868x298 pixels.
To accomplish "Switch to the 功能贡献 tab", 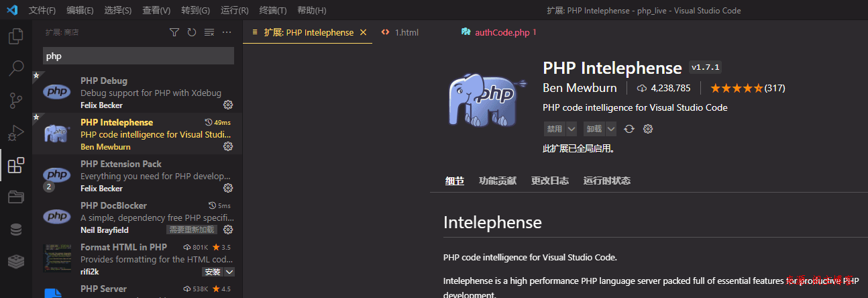I will click(x=498, y=181).
